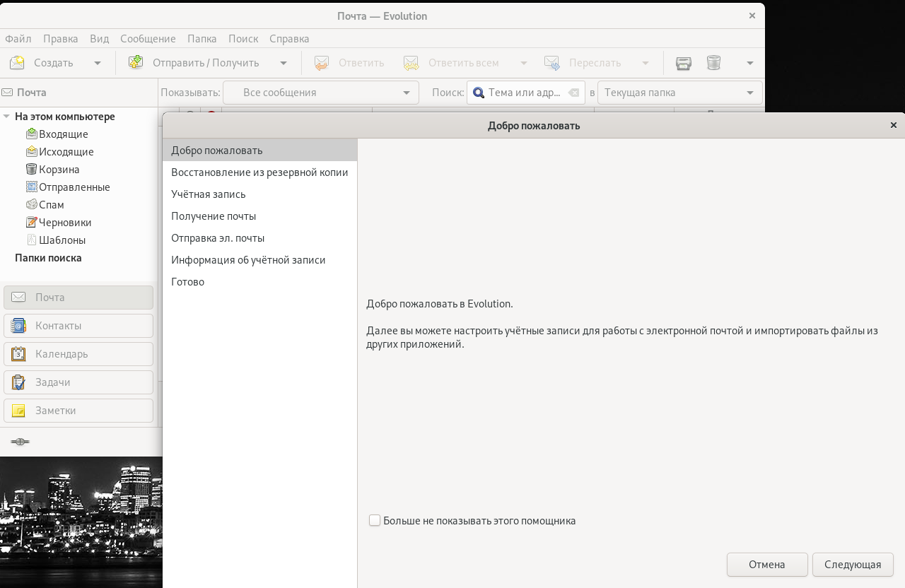Click the Учётная запись step
The image size is (905, 588).
pos(259,194)
